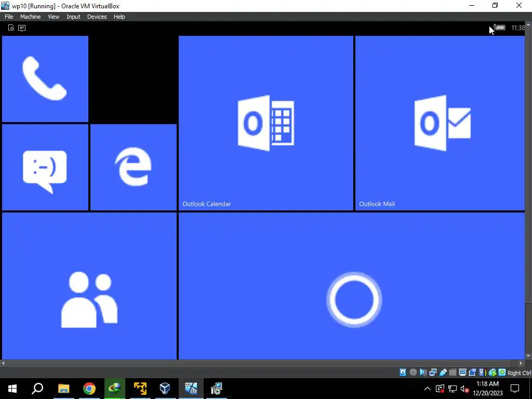Open Windows taskbar search
The image size is (532, 399).
[37, 389]
